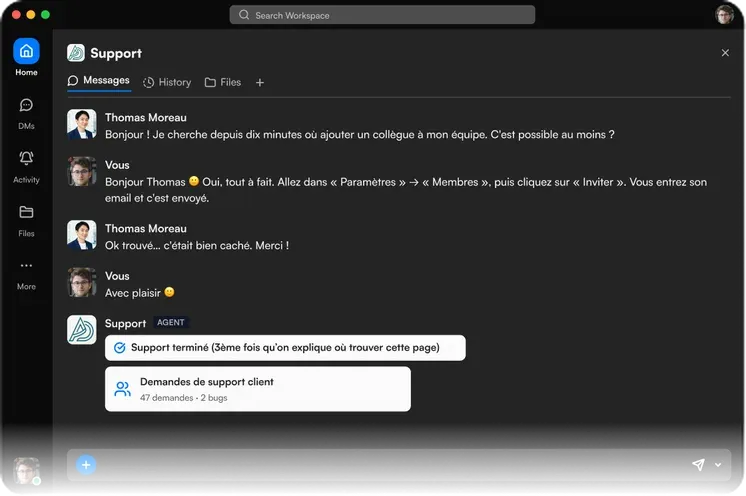The width and height of the screenshot is (746, 496).
Task: Open the user status avatar in the bottom left
Action: coord(26,470)
